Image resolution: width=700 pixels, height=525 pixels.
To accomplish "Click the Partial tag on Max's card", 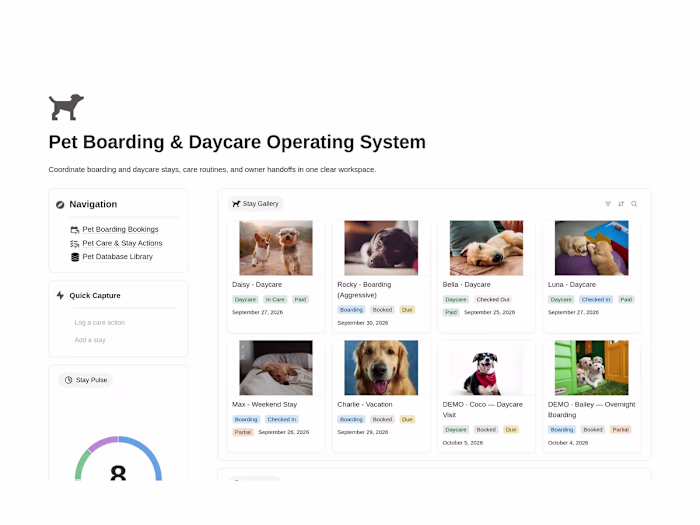I will [x=243, y=432].
